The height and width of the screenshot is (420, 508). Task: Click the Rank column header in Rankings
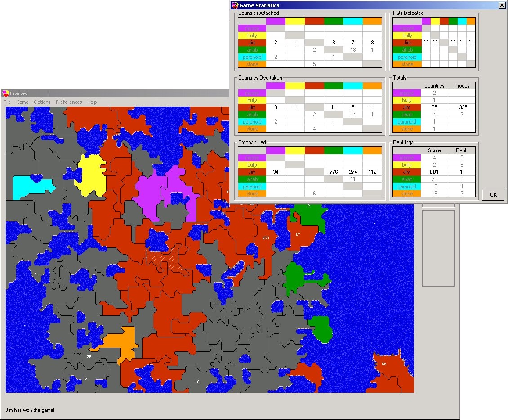[462, 150]
